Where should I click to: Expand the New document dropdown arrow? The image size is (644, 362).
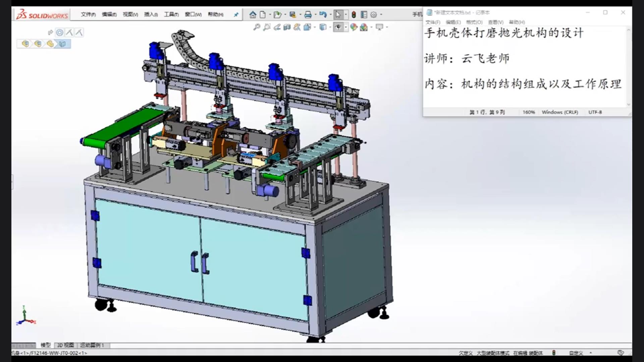(x=270, y=15)
